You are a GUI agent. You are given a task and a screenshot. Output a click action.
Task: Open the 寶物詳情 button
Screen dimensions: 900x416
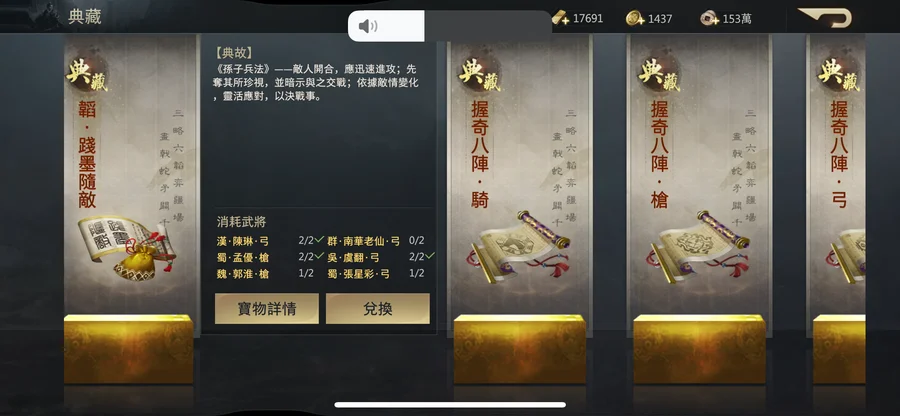click(267, 309)
